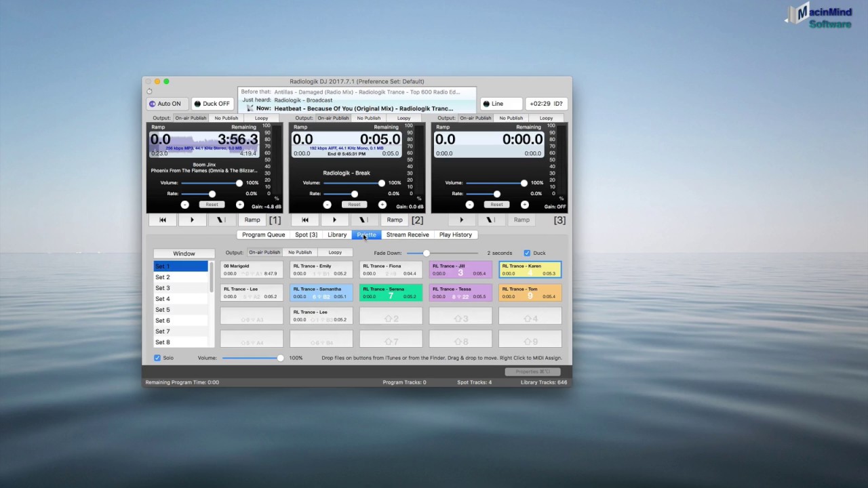Screen dimensions: 868x488
Task: Click the fade-out icon on deck [2]
Action: 363,220
